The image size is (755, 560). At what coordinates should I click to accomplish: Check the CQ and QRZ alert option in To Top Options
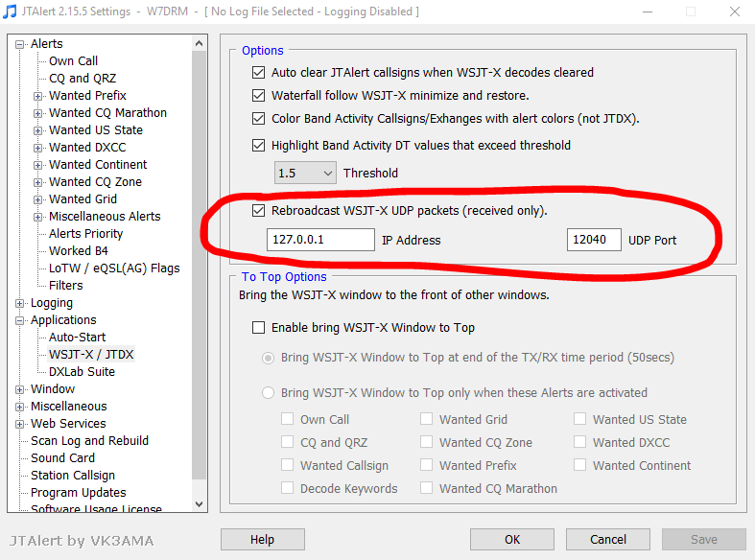(x=288, y=442)
